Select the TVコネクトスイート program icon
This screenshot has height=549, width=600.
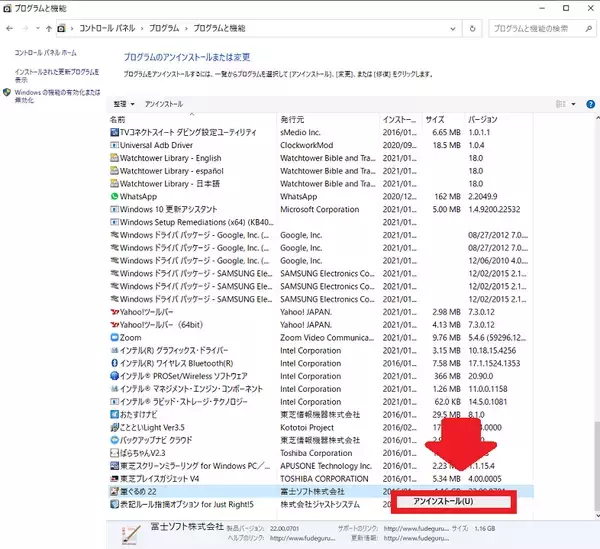(112, 132)
